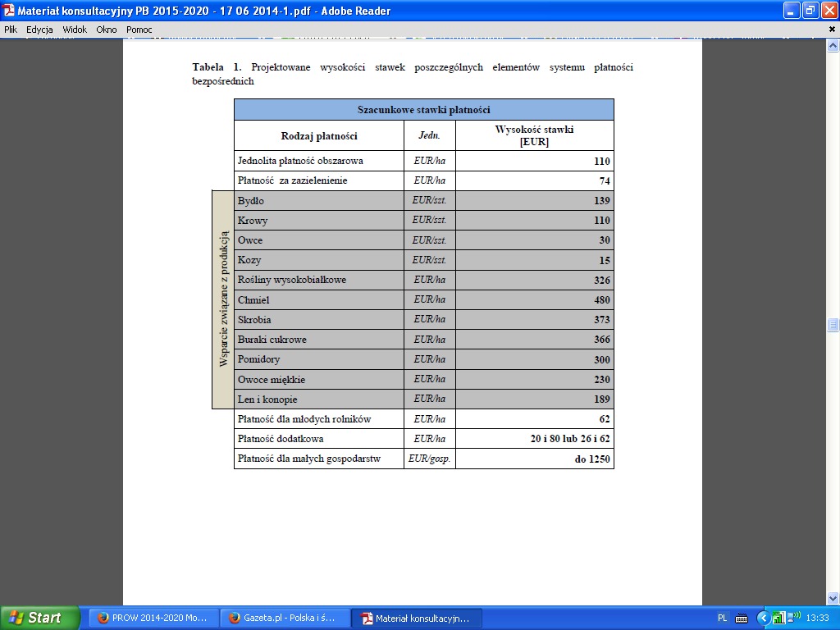Click the system clock showing 13:33
Viewport: 840px width, 630px height.
click(818, 618)
